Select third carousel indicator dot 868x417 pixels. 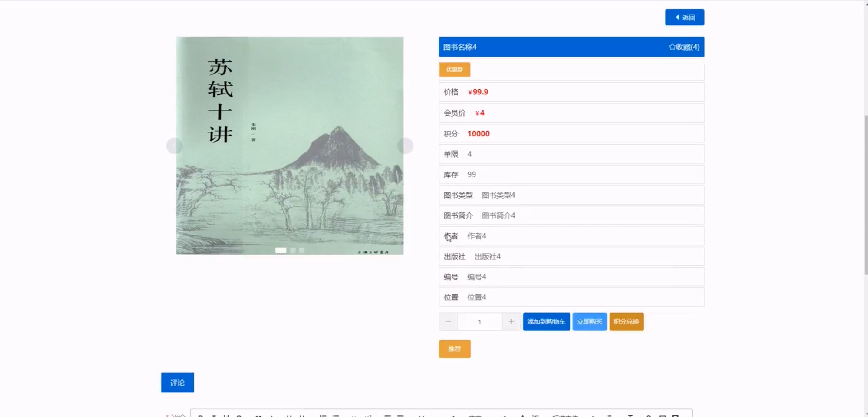pos(301,250)
